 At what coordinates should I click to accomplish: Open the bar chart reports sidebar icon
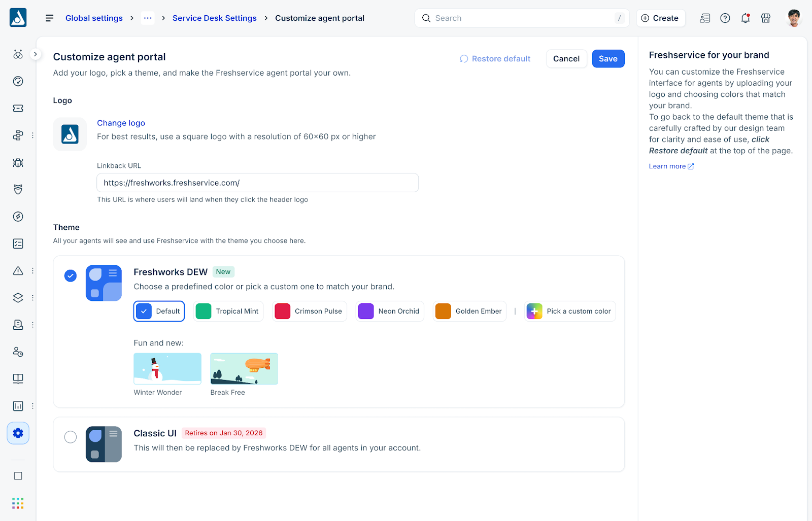click(x=18, y=406)
